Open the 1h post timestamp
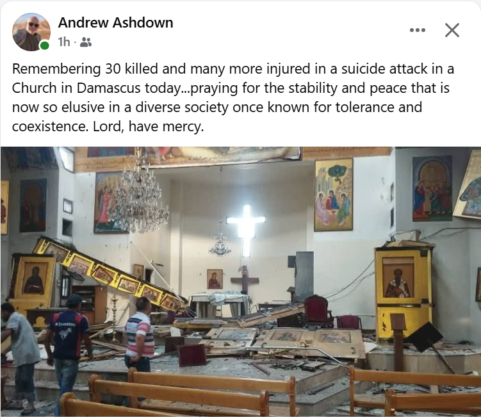 [64, 42]
